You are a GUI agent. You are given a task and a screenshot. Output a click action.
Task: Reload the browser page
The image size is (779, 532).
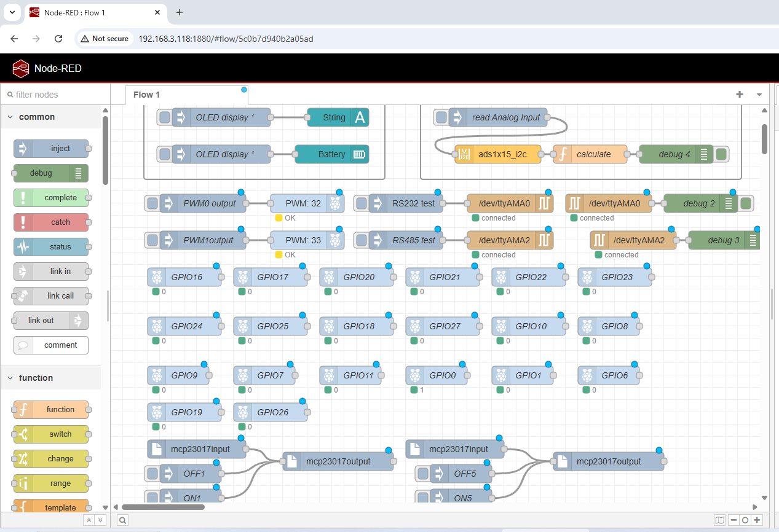click(x=58, y=39)
